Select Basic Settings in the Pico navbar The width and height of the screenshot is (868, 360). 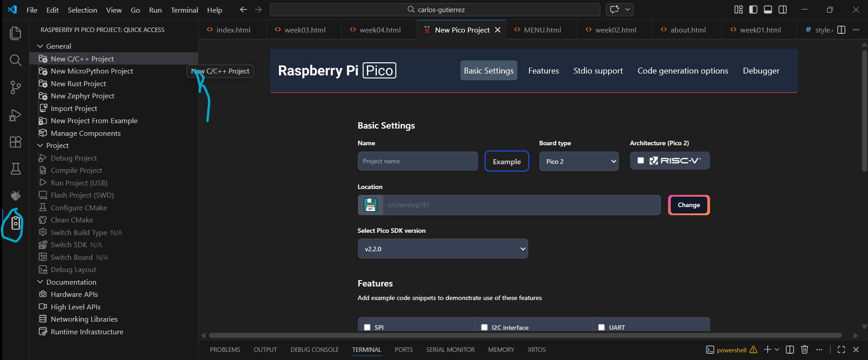[489, 70]
